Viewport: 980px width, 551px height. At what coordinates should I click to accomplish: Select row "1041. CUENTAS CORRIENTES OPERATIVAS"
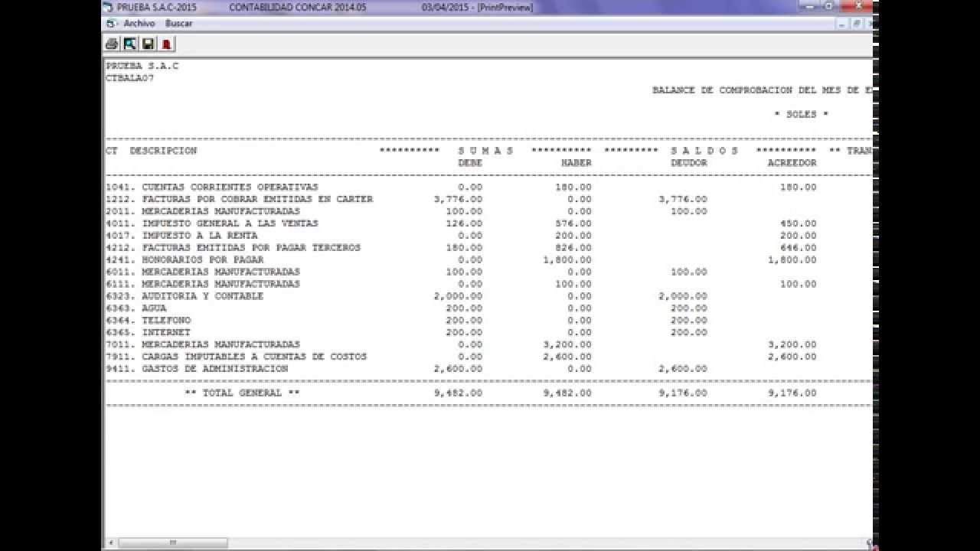[461, 187]
